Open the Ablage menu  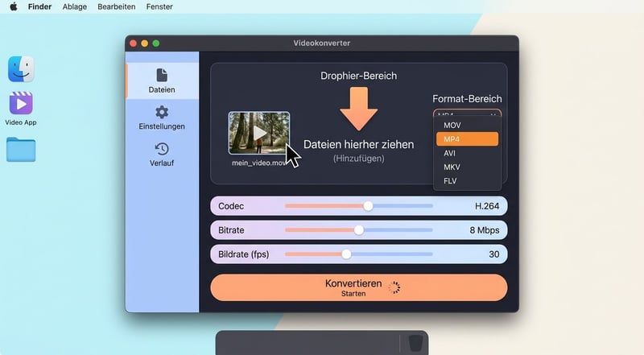[74, 6]
